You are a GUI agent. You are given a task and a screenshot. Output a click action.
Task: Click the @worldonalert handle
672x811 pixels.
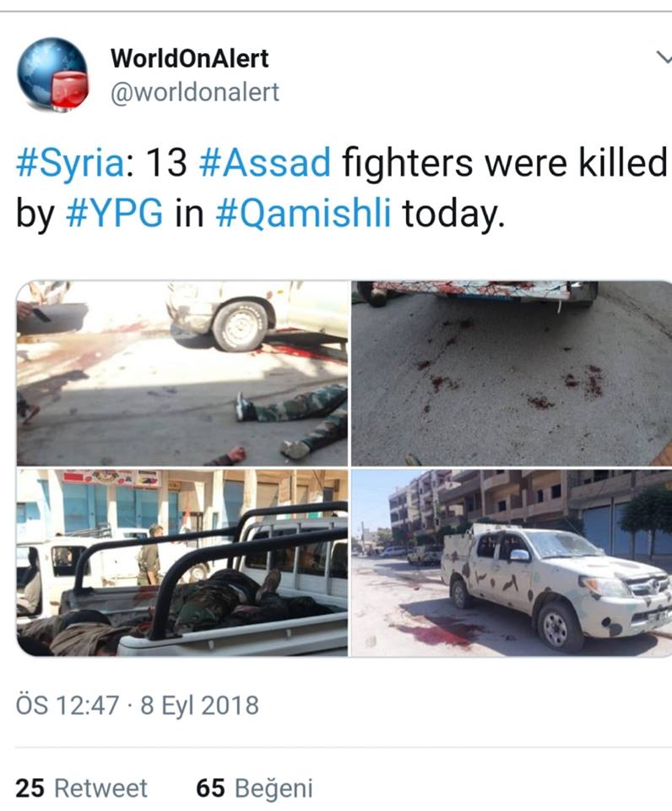195,93
